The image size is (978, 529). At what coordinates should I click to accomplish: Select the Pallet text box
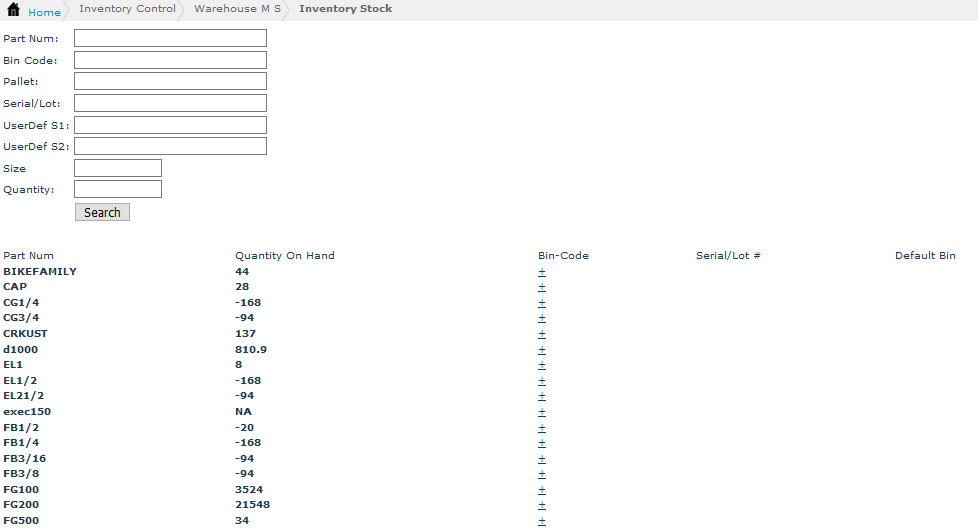click(170, 81)
